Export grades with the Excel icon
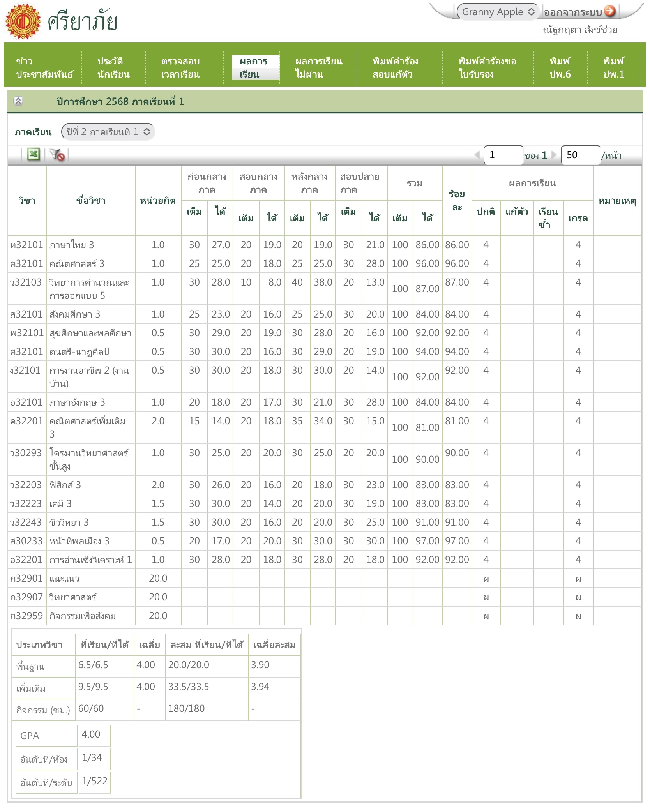This screenshot has height=812, width=650. 34,155
